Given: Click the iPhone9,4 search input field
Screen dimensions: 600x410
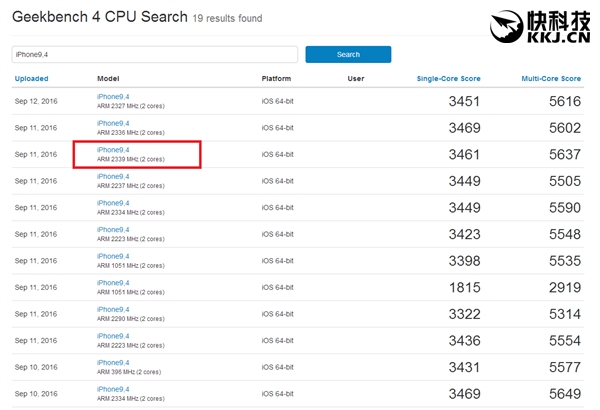Looking at the screenshot, I should point(155,54).
